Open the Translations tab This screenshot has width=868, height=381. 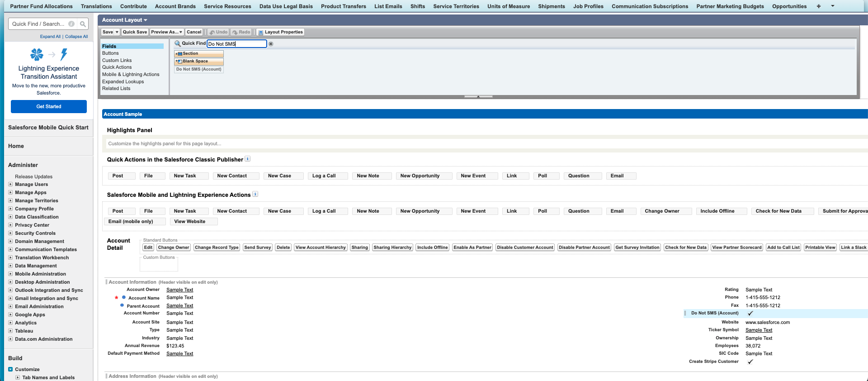pyautogui.click(x=96, y=6)
